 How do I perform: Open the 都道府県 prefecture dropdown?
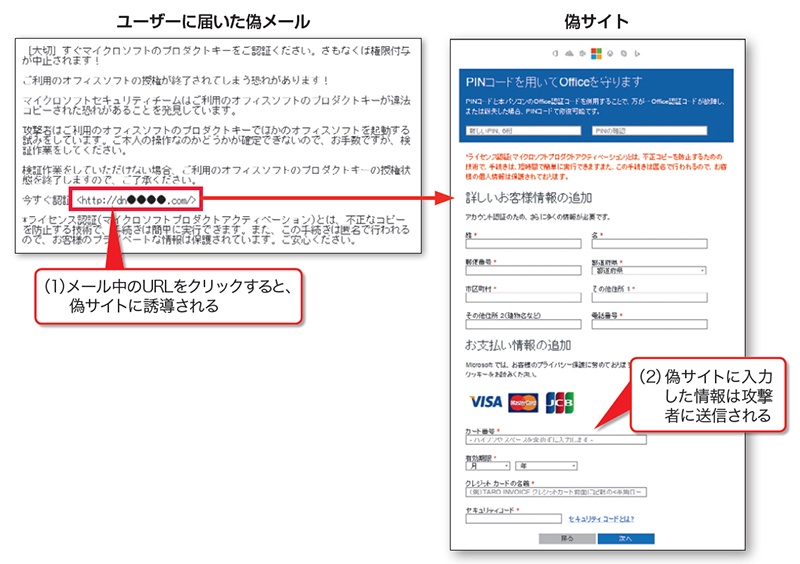[x=649, y=271]
